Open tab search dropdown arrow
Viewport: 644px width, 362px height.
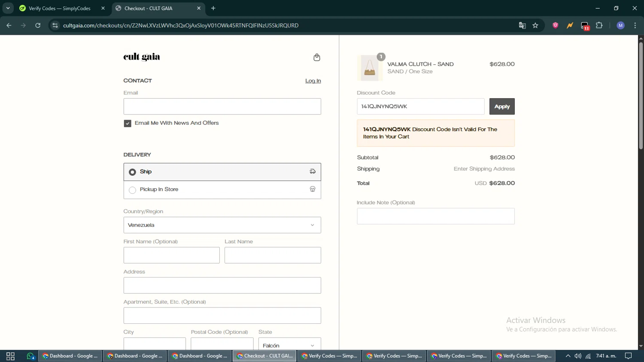(8, 8)
